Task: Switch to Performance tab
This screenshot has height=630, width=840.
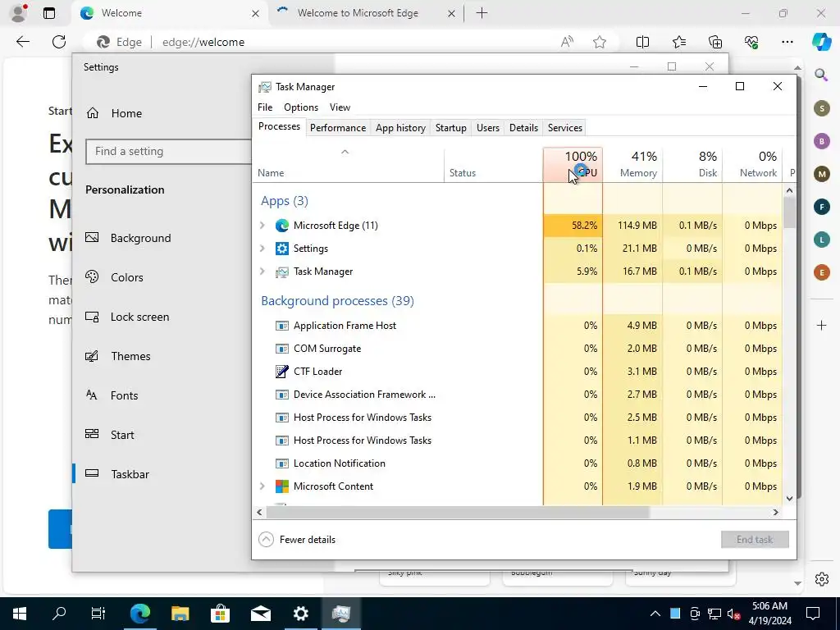Action: point(337,128)
